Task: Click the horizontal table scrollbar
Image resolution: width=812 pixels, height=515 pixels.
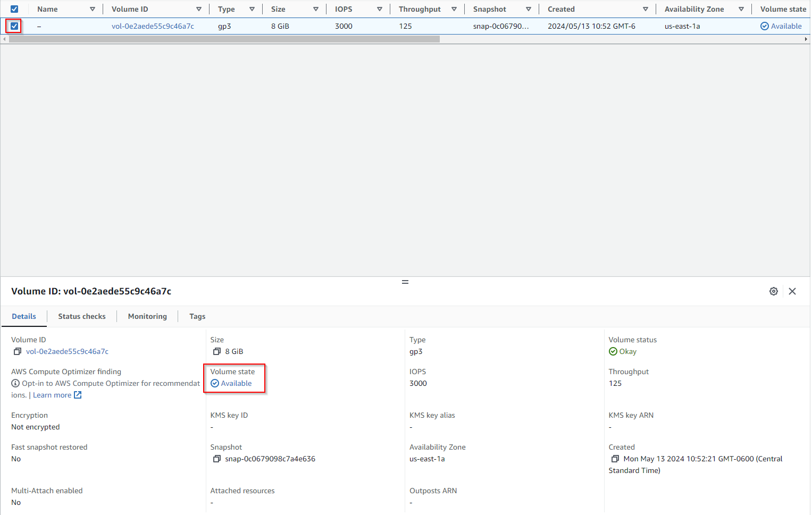Action: 224,39
